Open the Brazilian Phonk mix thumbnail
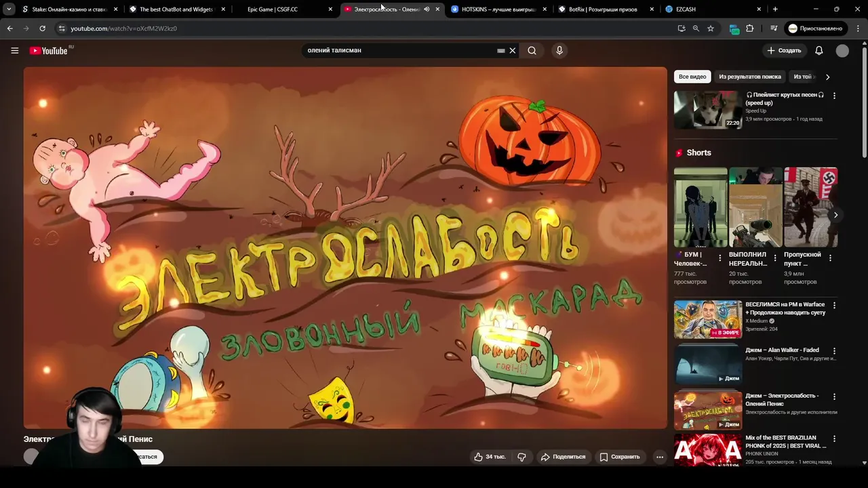 708,450
